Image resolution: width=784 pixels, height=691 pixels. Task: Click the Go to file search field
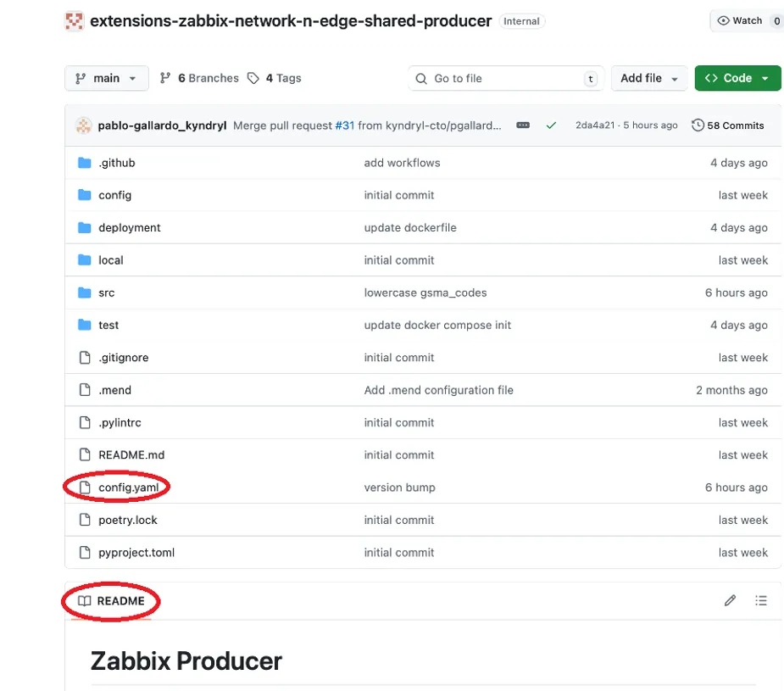[505, 78]
